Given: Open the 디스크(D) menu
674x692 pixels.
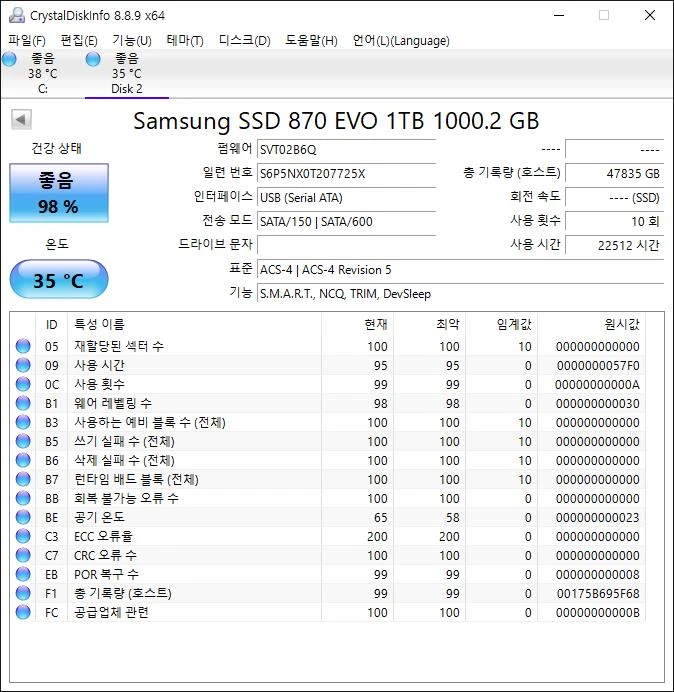Looking at the screenshot, I should pos(245,41).
